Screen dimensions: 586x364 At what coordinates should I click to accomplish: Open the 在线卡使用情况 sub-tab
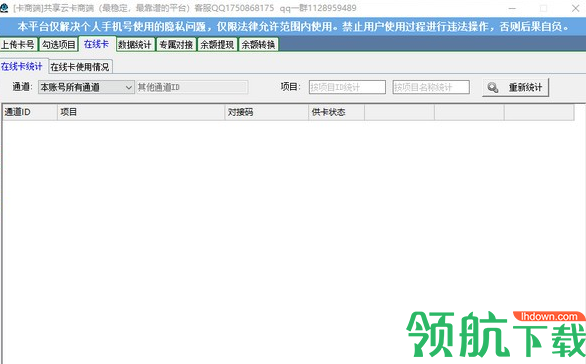tap(80, 67)
